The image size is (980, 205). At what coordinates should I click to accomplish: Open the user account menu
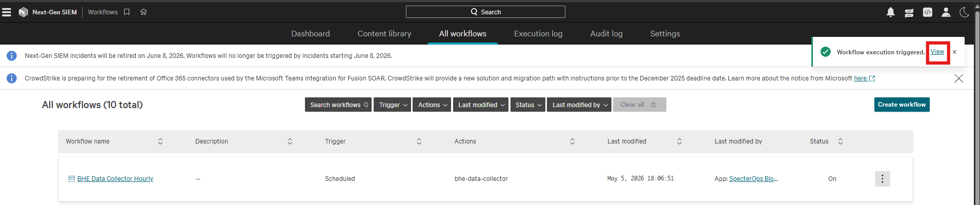point(946,12)
